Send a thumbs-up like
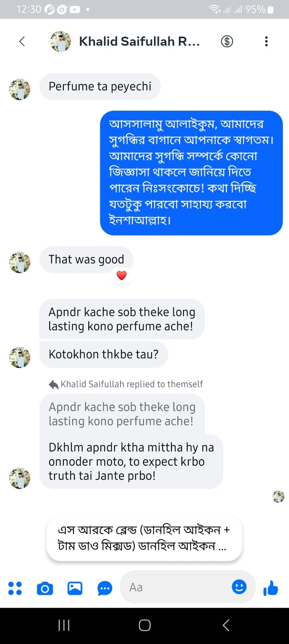289x644 pixels. [x=270, y=588]
